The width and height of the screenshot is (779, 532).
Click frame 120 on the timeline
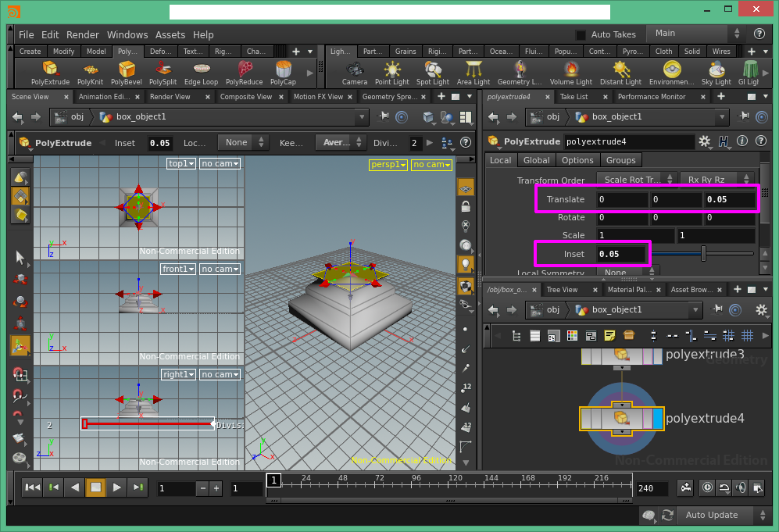pos(455,484)
